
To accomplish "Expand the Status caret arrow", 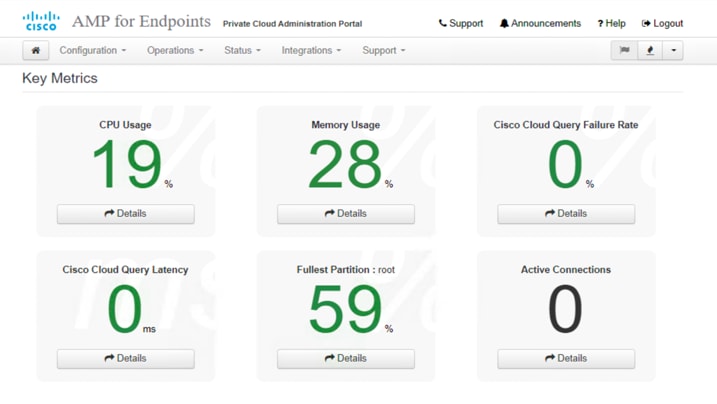I will point(258,51).
